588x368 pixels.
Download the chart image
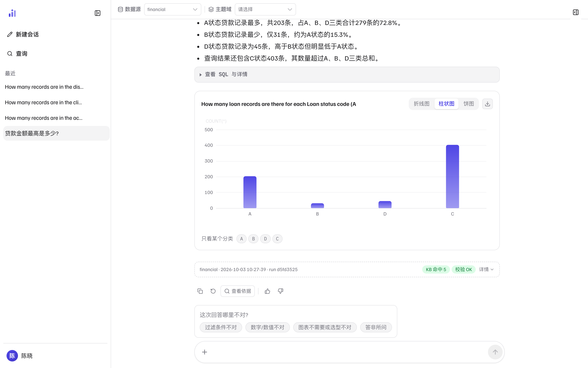[x=487, y=104]
